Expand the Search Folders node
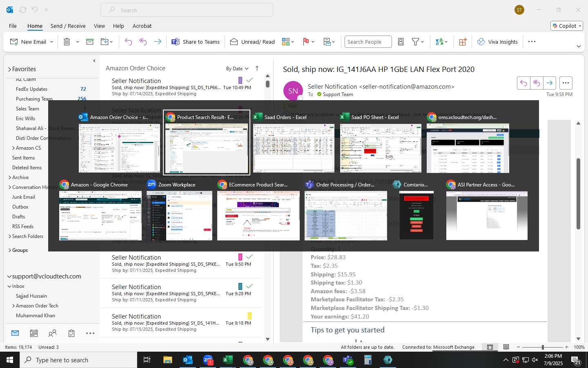The width and height of the screenshot is (588, 368). 9,236
